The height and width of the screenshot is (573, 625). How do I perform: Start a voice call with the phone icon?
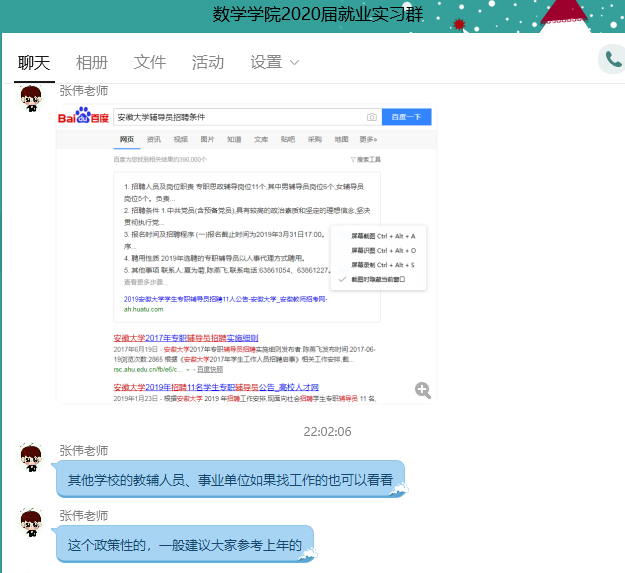coord(613,59)
